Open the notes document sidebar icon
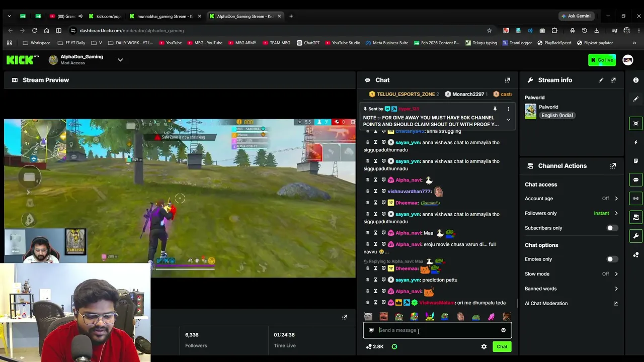The height and width of the screenshot is (362, 644). click(636, 161)
